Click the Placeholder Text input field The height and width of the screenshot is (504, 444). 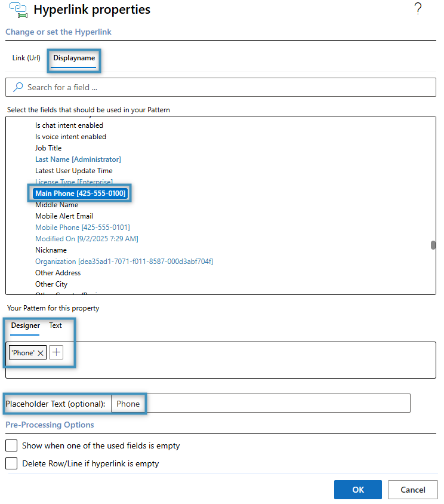[x=261, y=404]
